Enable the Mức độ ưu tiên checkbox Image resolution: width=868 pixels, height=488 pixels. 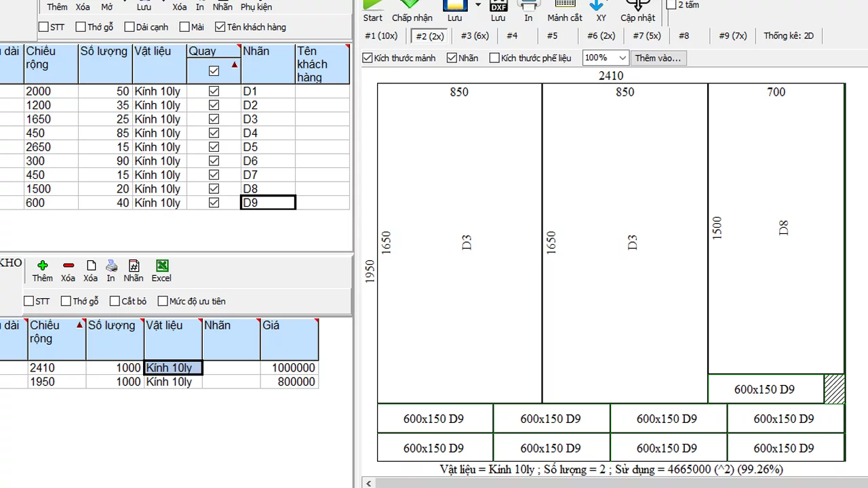163,301
